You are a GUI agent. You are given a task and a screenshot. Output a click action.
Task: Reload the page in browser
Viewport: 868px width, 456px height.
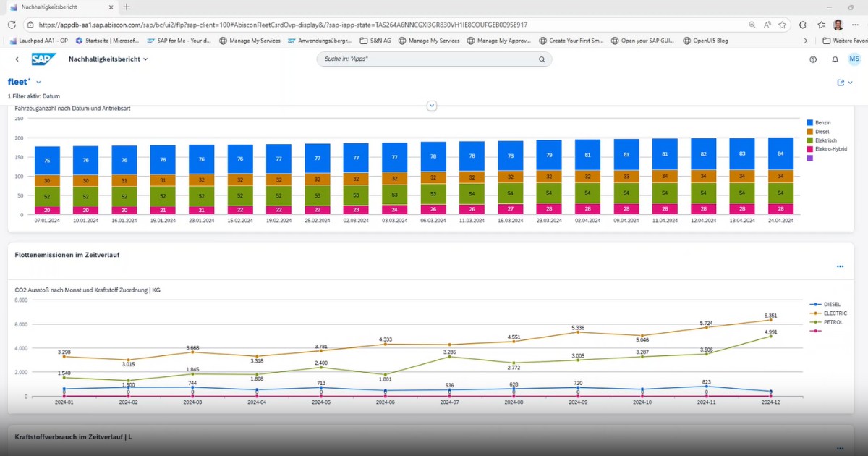(11, 24)
